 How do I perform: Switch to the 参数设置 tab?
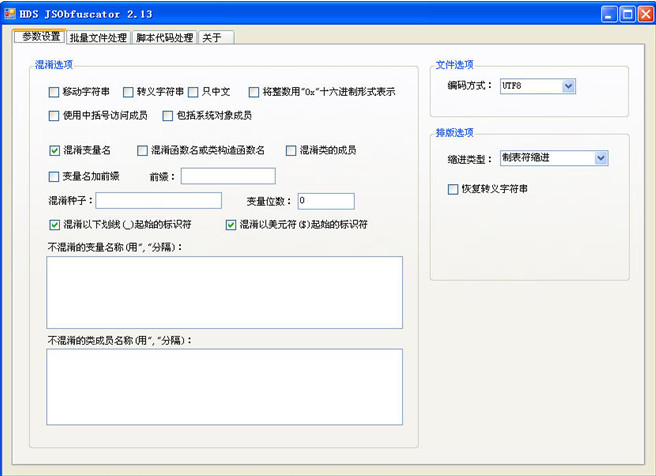[40, 36]
